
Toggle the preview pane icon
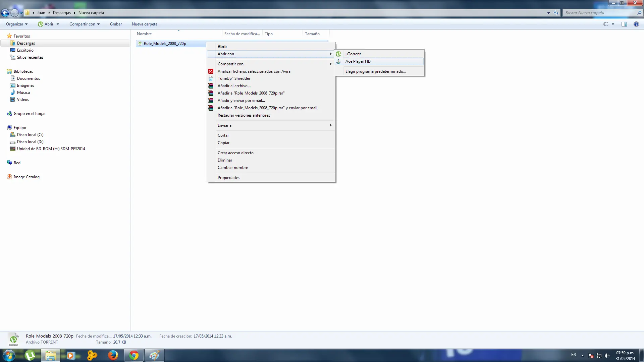click(x=624, y=24)
